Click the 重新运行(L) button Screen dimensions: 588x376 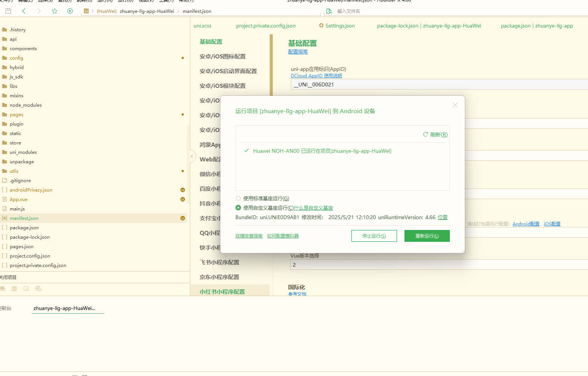point(427,236)
